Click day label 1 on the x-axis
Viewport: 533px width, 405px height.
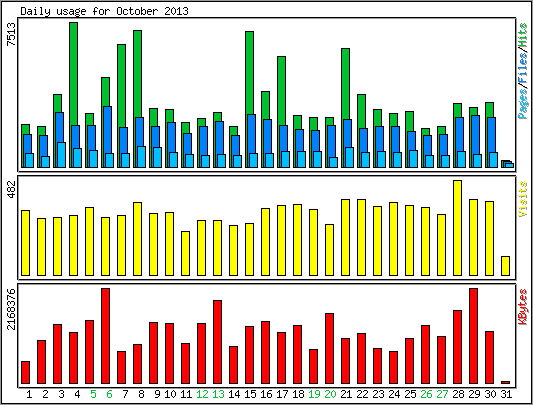click(x=29, y=394)
